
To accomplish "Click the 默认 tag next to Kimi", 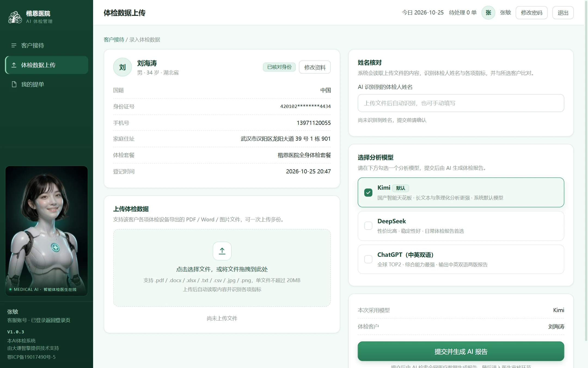I will coord(400,188).
